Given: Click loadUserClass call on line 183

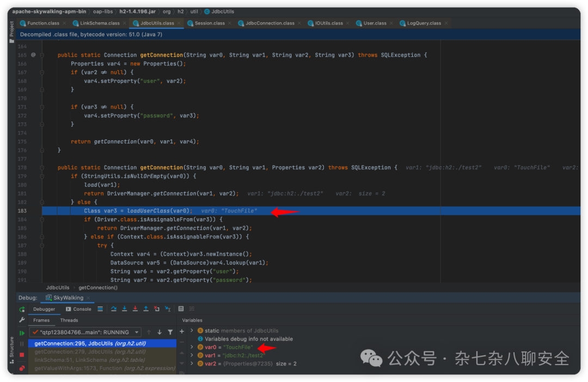Looking at the screenshot, I should point(148,211).
